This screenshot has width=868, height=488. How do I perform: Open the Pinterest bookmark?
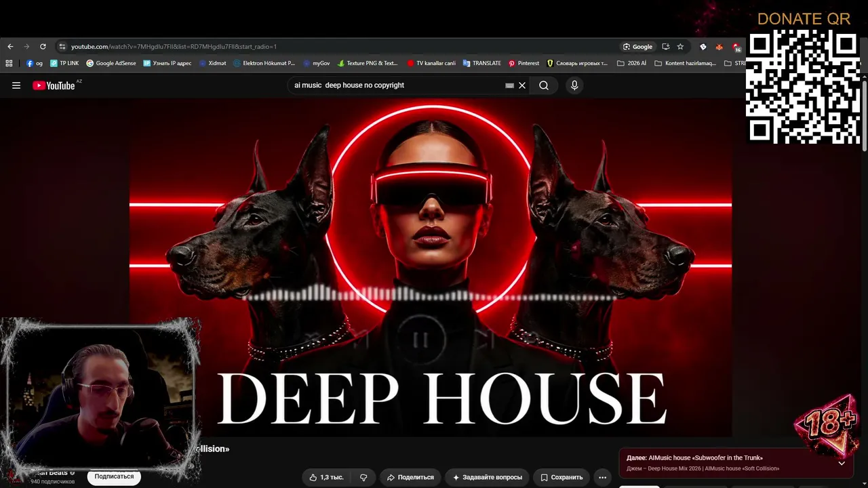click(x=524, y=63)
